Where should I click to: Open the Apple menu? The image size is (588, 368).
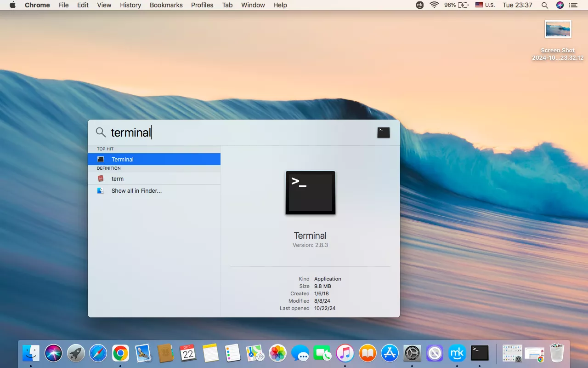point(12,5)
